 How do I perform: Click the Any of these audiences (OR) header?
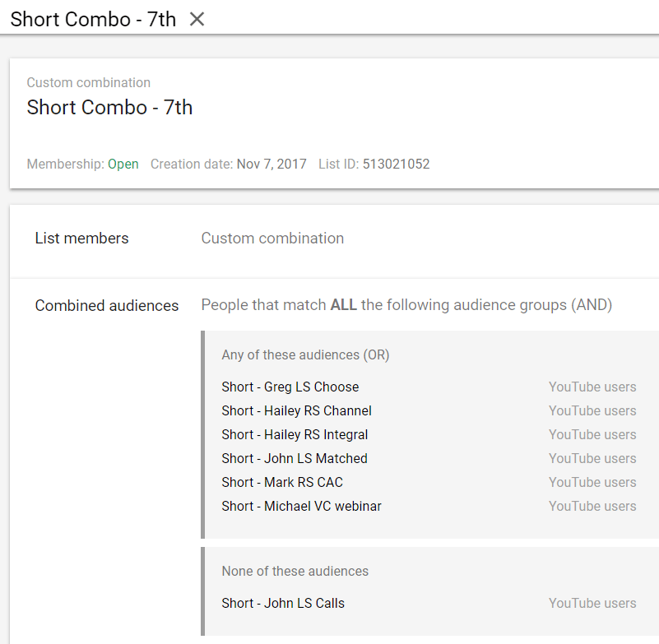point(305,355)
